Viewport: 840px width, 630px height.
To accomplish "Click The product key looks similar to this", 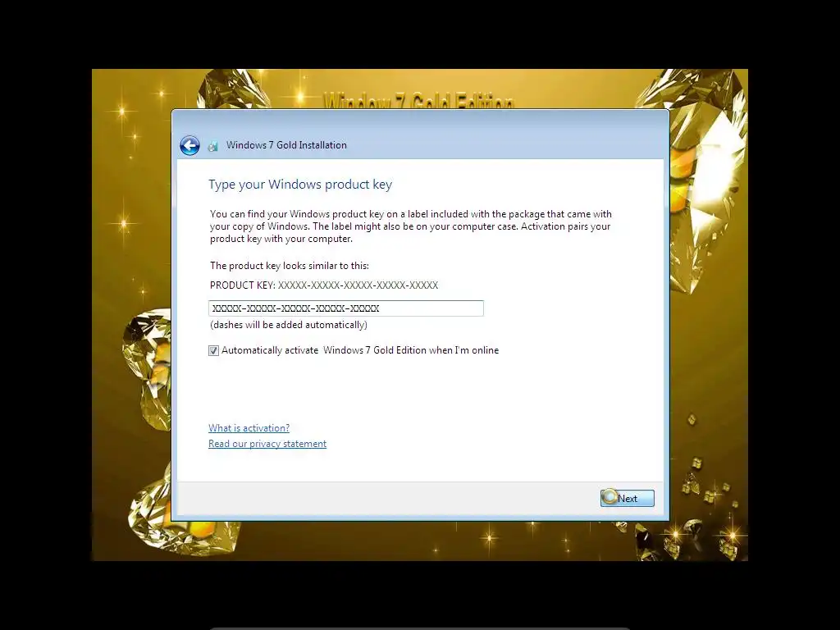I will (x=290, y=266).
